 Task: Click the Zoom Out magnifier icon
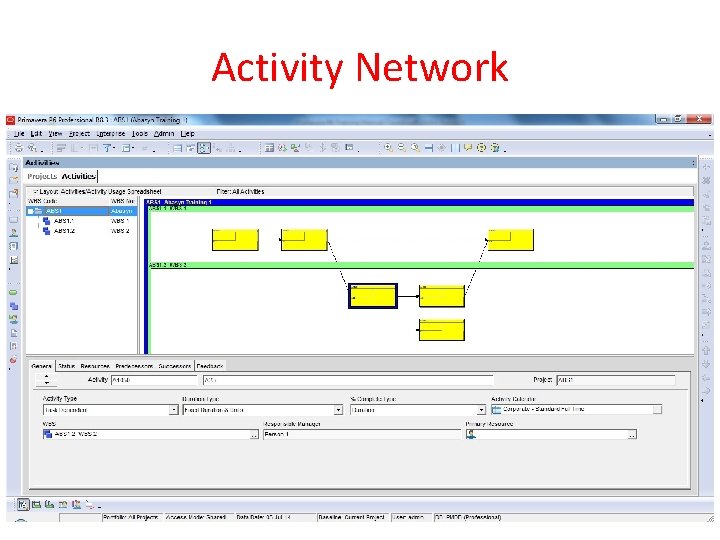(402, 147)
